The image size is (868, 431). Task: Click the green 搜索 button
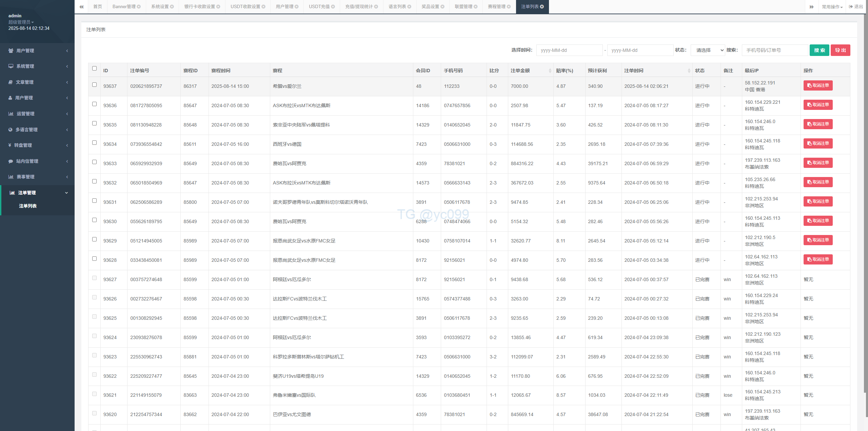click(819, 50)
